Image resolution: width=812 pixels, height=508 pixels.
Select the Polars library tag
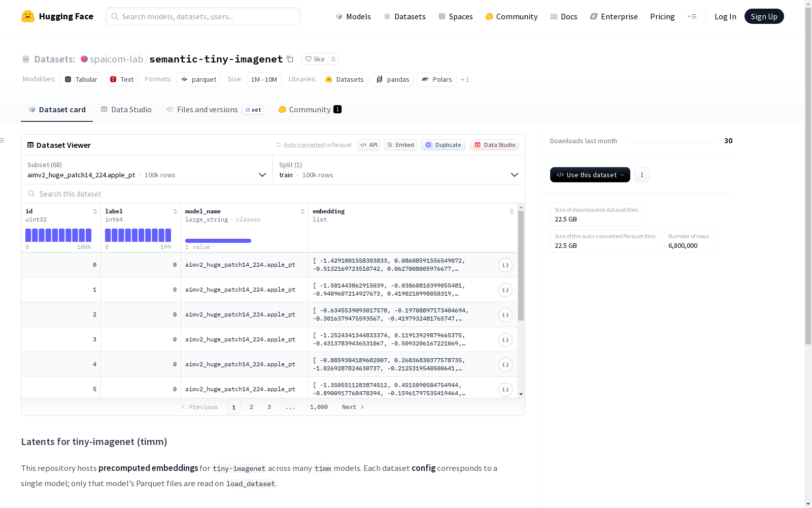click(x=437, y=79)
